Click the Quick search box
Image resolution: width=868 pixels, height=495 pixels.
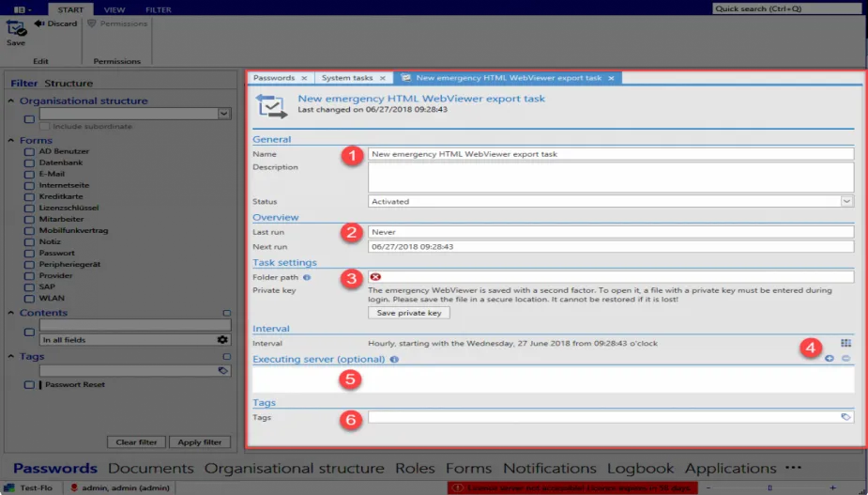coord(786,8)
